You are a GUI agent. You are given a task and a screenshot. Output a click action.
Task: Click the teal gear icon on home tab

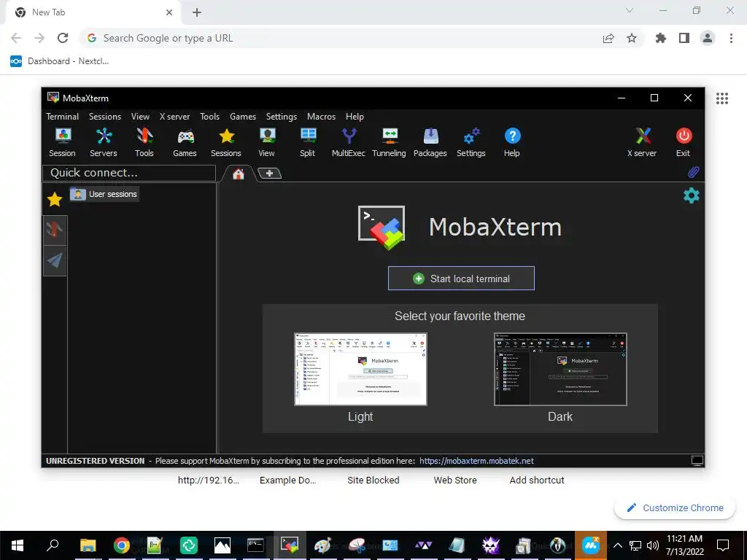click(x=692, y=195)
